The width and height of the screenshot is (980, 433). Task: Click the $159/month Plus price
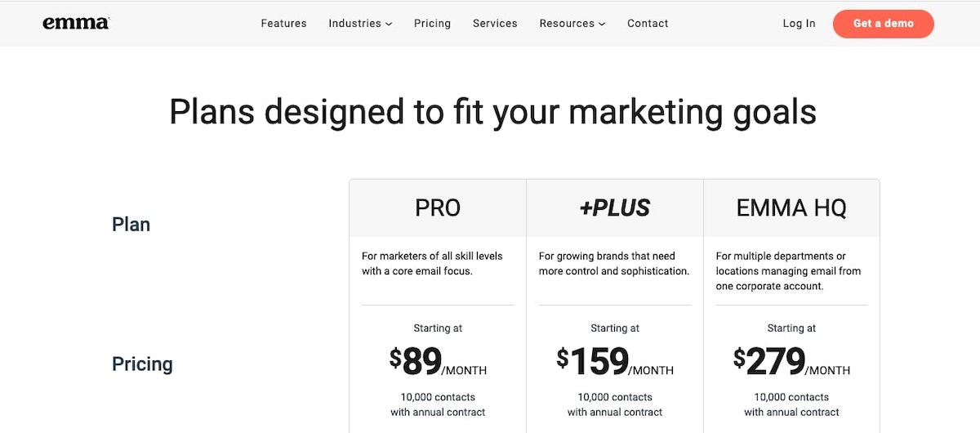615,362
